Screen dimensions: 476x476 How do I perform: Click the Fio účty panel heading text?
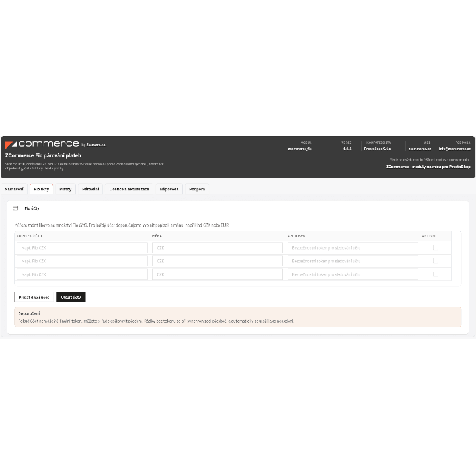tap(32, 208)
